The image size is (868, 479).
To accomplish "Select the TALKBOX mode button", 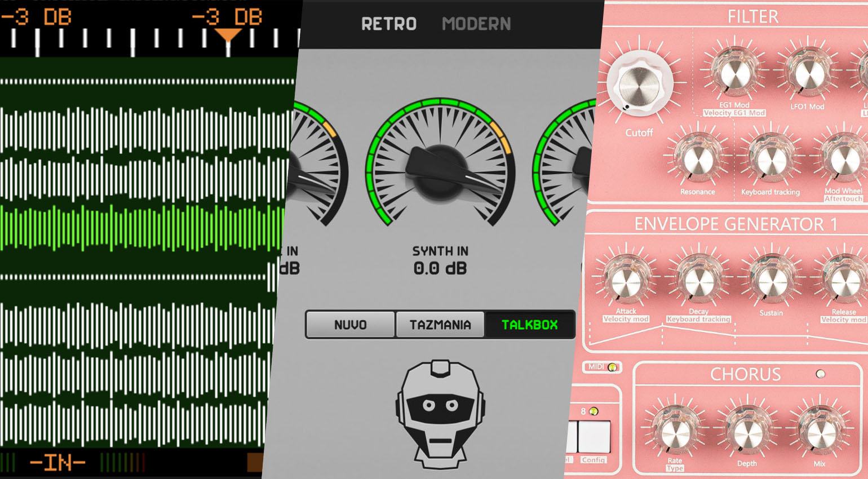I will point(529,325).
